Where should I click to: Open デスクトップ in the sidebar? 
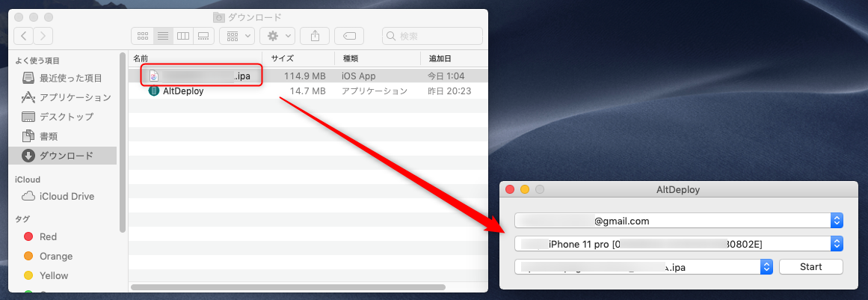click(x=63, y=117)
